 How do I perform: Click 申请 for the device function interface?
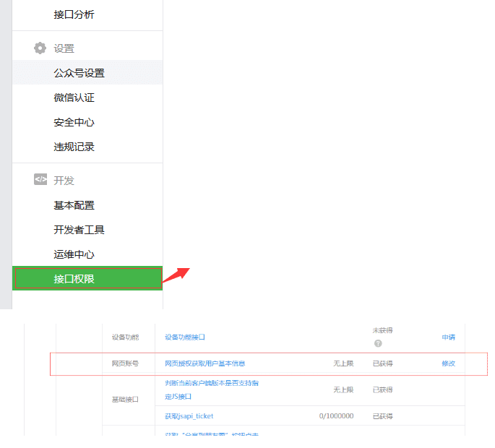[448, 337]
